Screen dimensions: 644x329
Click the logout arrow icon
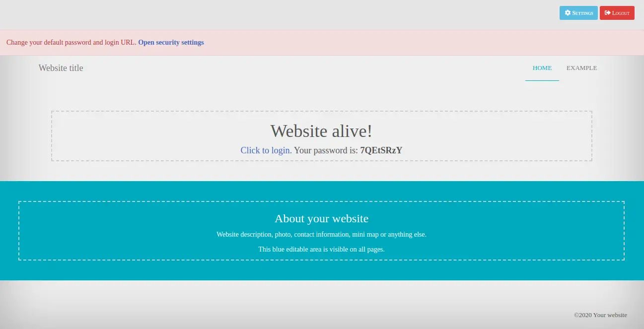tap(607, 13)
